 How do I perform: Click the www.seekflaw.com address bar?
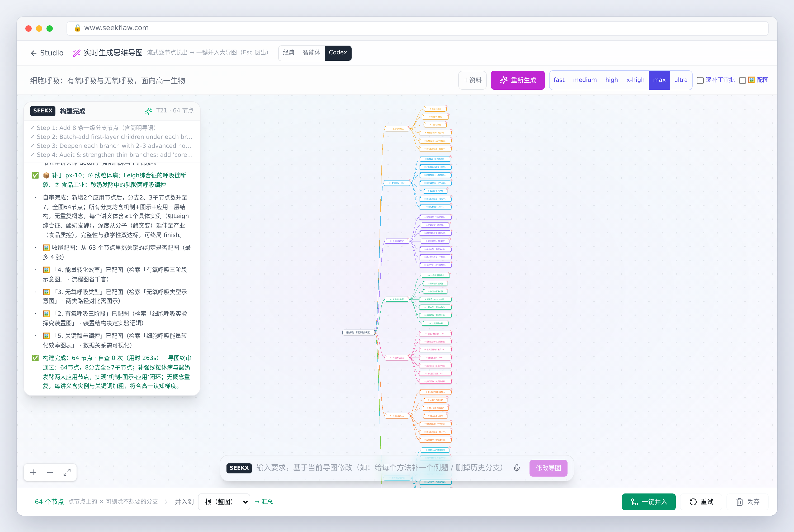pos(417,28)
